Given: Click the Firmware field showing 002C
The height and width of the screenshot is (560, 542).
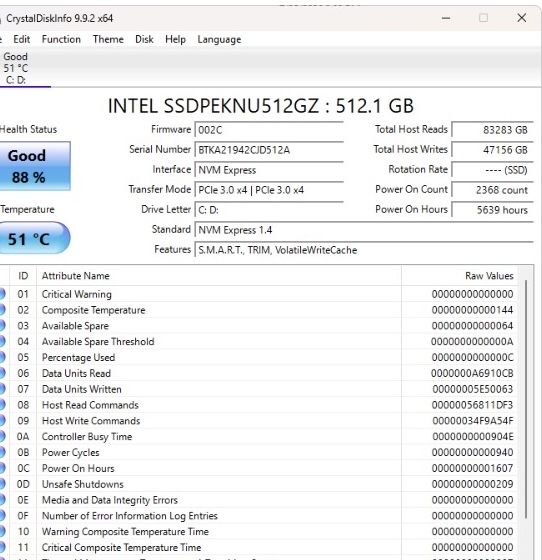Looking at the screenshot, I should click(269, 130).
